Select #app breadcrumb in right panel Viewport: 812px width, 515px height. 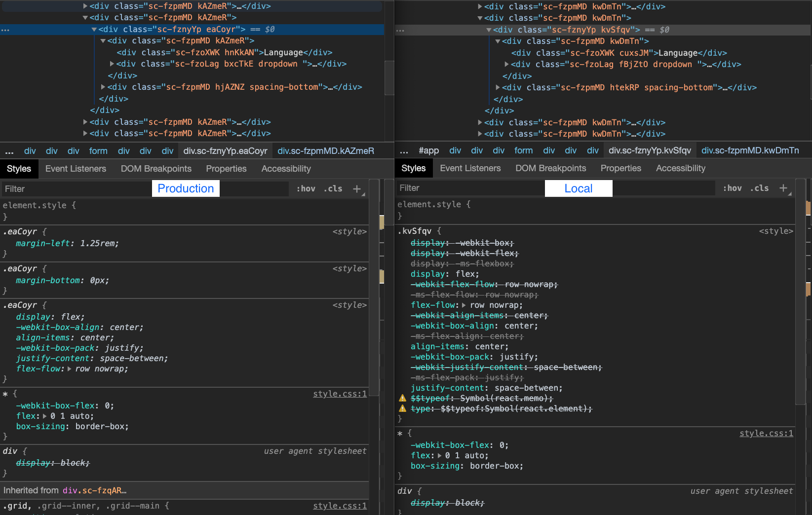428,150
